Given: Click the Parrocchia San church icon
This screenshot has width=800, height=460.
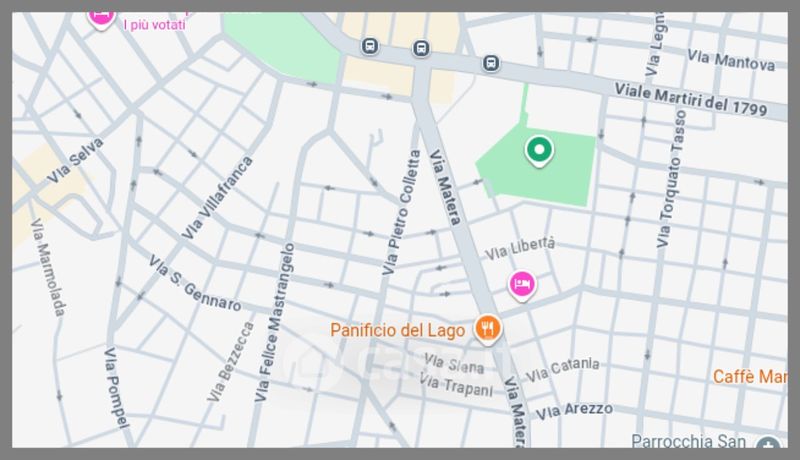Looking at the screenshot, I should pyautogui.click(x=769, y=443).
